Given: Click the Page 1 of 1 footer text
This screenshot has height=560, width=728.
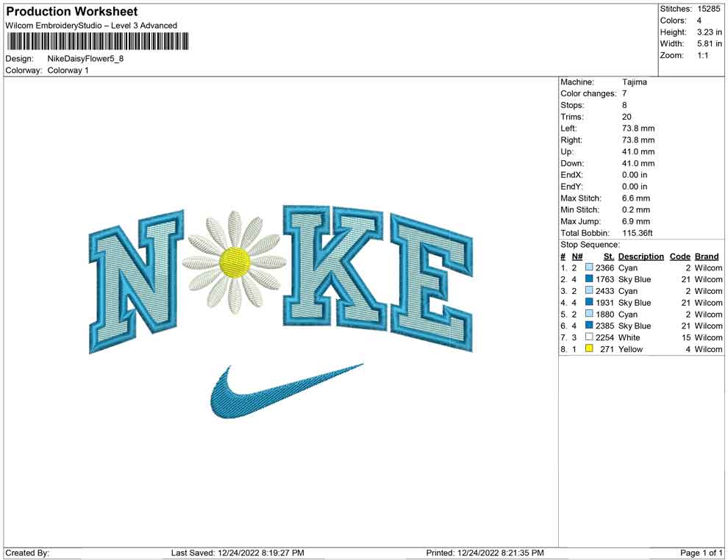Looking at the screenshot, I should [x=702, y=553].
